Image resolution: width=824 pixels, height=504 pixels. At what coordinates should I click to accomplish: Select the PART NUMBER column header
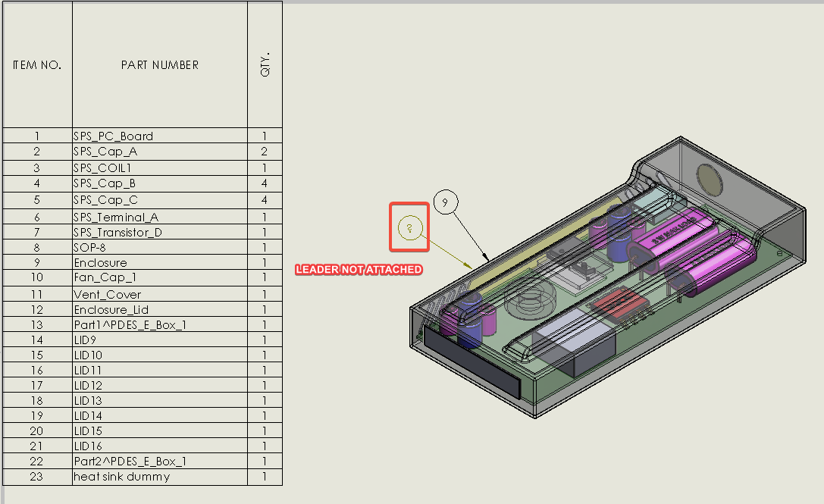160,64
